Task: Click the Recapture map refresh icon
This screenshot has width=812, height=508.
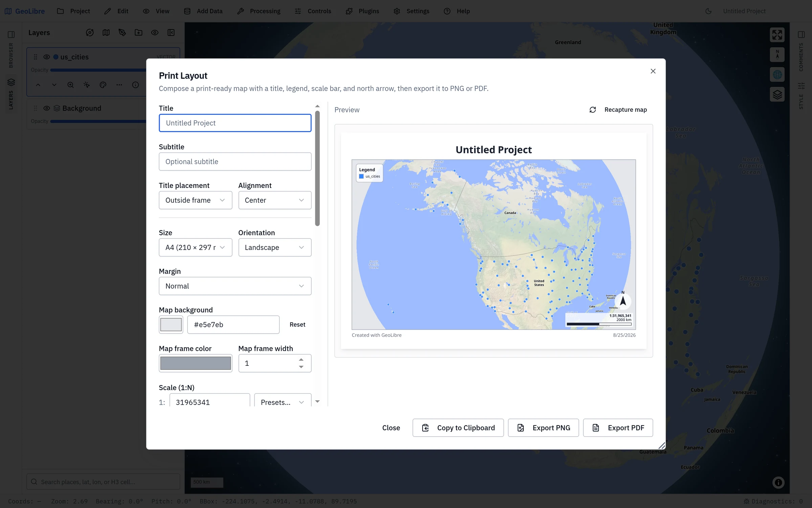Action: 592,110
